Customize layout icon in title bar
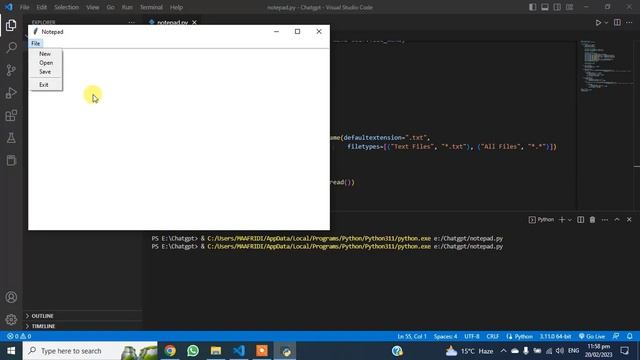The width and height of the screenshot is (640, 360). tap(569, 7)
